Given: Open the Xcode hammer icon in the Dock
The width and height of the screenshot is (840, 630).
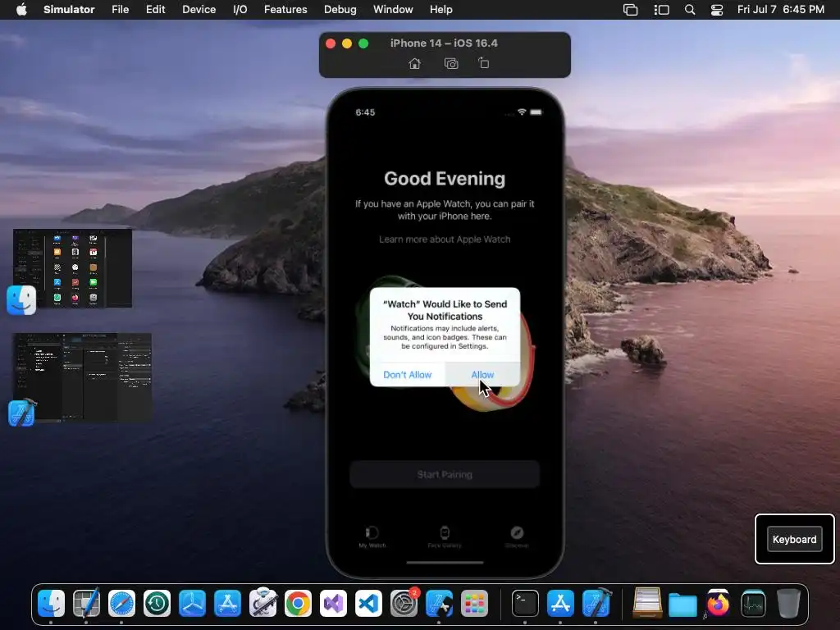Looking at the screenshot, I should point(596,604).
